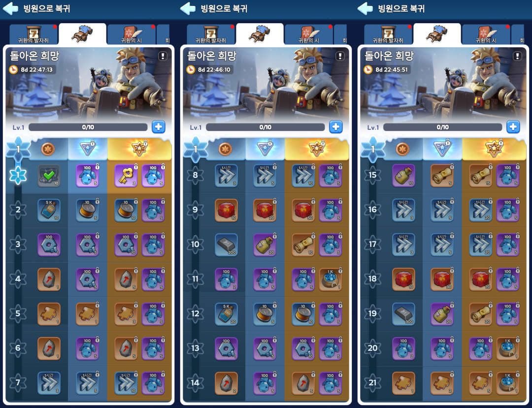The height and width of the screenshot is (408, 532).
Task: Select the 1K gem sack on level 20
Action: (x=508, y=349)
